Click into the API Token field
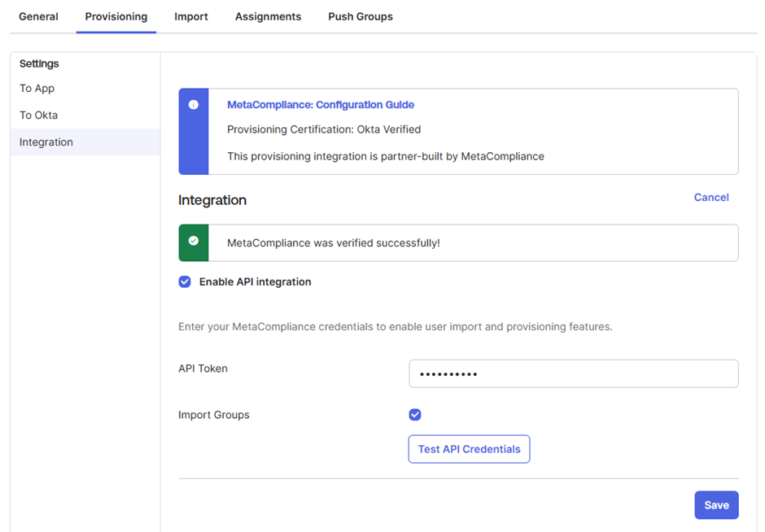 coord(573,373)
